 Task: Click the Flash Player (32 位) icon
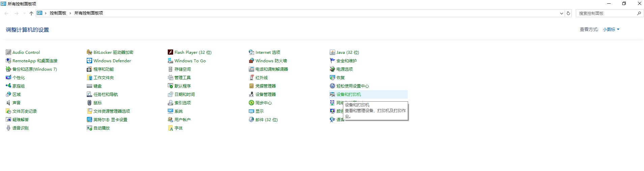(x=170, y=52)
